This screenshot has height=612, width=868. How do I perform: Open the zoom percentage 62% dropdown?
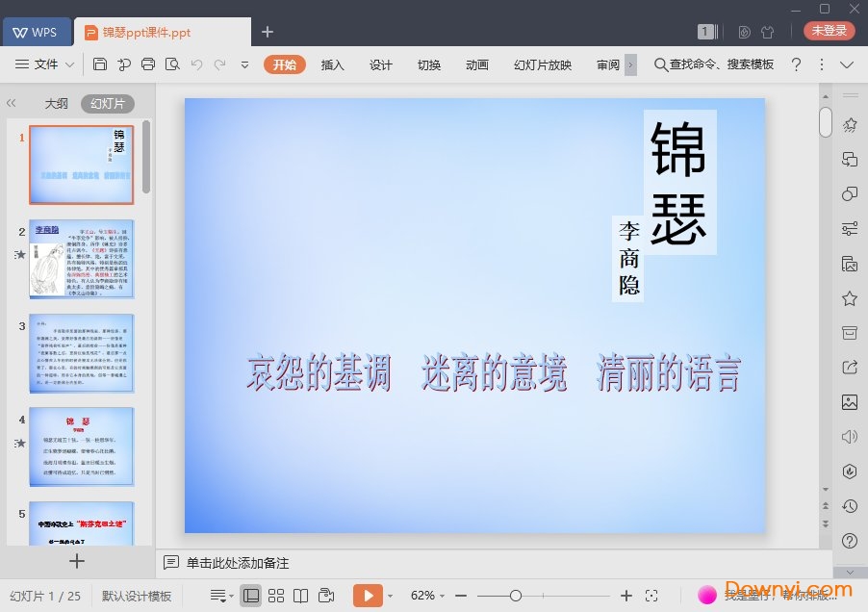[423, 595]
